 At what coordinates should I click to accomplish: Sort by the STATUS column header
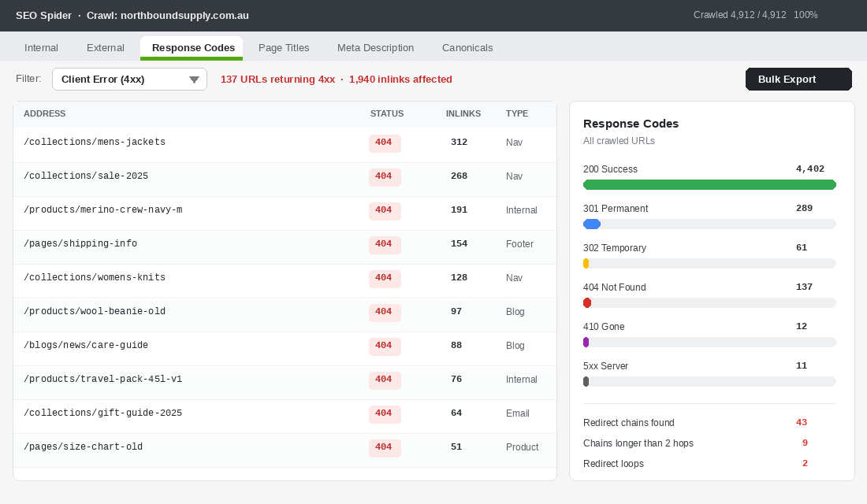click(x=386, y=113)
